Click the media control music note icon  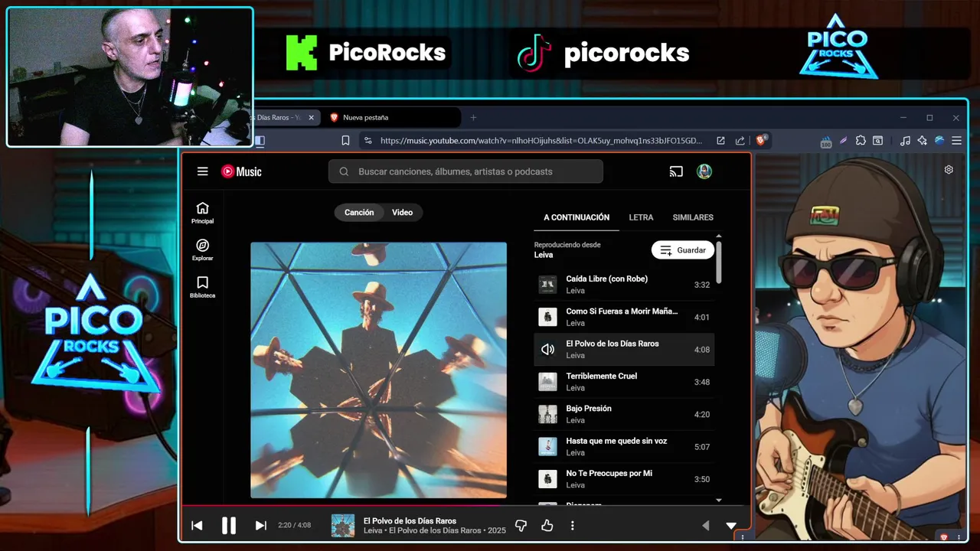point(905,141)
